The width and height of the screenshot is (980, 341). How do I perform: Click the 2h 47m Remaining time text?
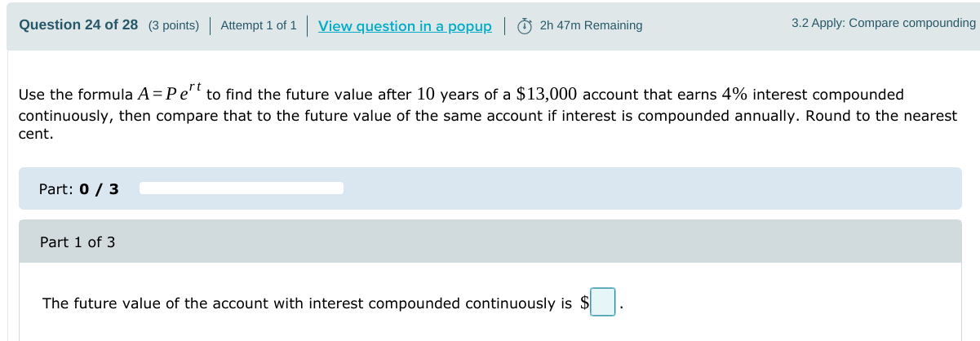coord(591,25)
